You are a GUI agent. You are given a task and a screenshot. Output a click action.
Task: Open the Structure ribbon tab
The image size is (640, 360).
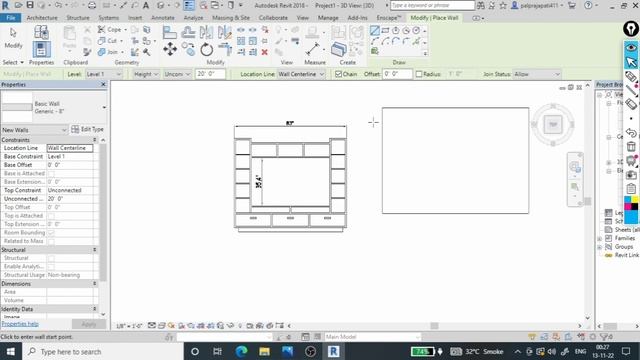pos(78,18)
